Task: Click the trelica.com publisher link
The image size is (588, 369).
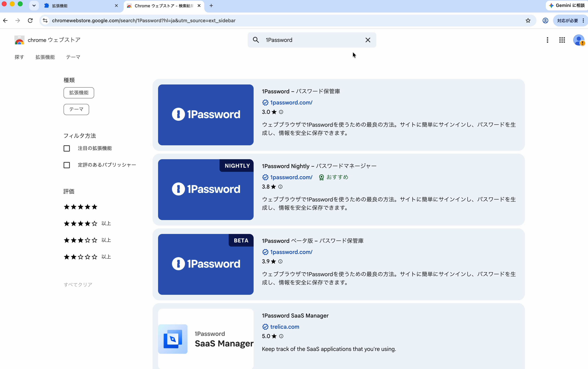Action: click(285, 327)
